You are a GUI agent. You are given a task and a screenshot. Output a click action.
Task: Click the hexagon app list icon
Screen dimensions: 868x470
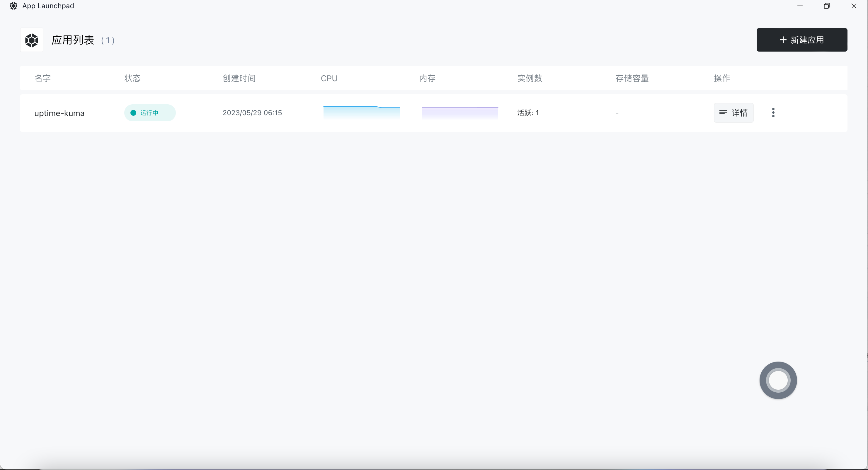(32, 40)
